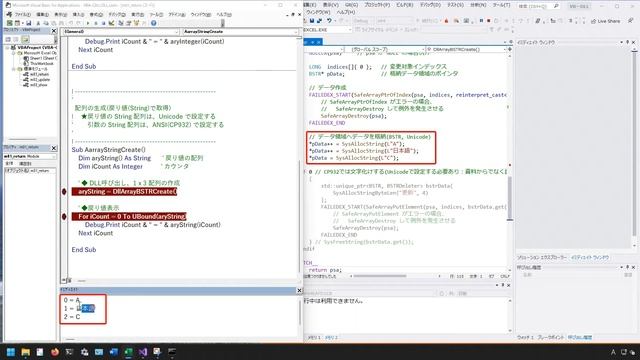Open the ビルド(B) menu in Visual Studio
Screen dimensions: 640x360
(x=404, y=5)
